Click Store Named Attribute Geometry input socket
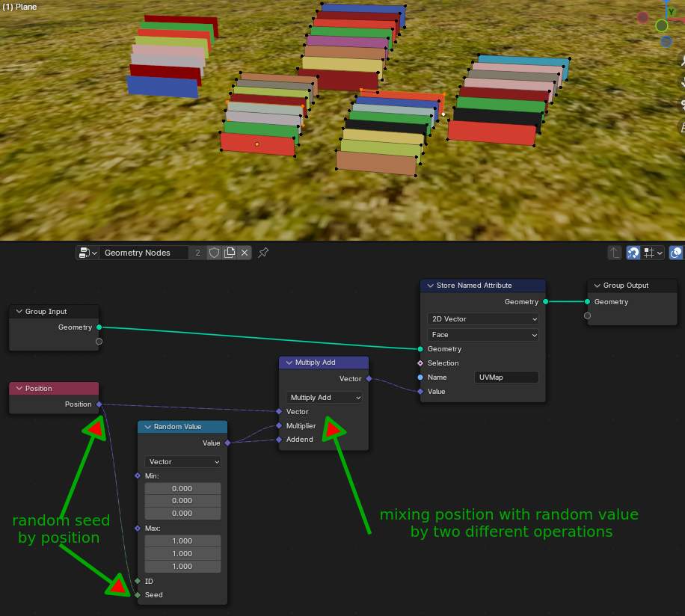 (420, 349)
